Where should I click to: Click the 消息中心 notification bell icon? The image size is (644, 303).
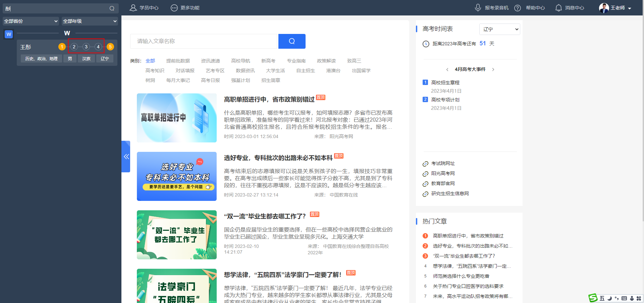click(x=558, y=8)
